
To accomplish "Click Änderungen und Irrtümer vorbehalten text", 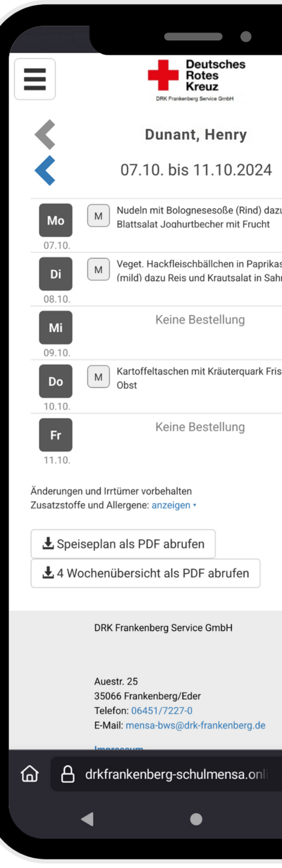I will [111, 491].
